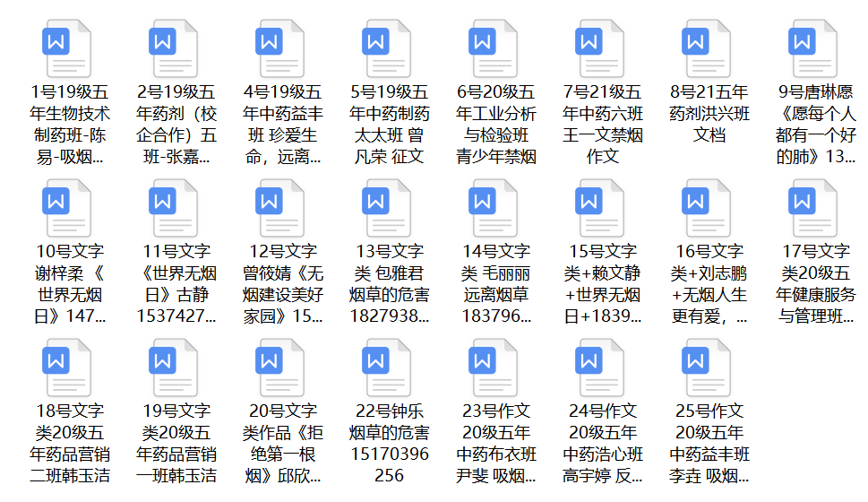Click file name 19号文字类20级五年药品营销一班韩玉洁
The width and height of the screenshot is (868, 502).
[176, 443]
